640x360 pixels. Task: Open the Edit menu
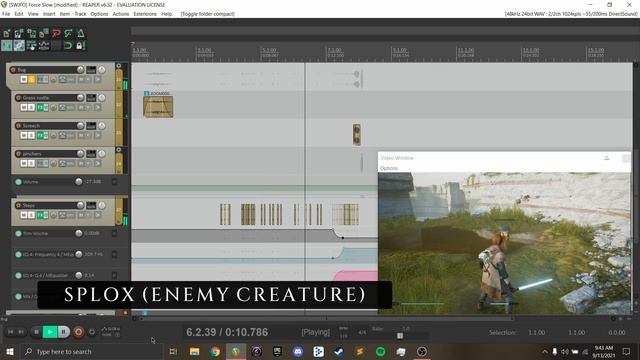coord(19,14)
